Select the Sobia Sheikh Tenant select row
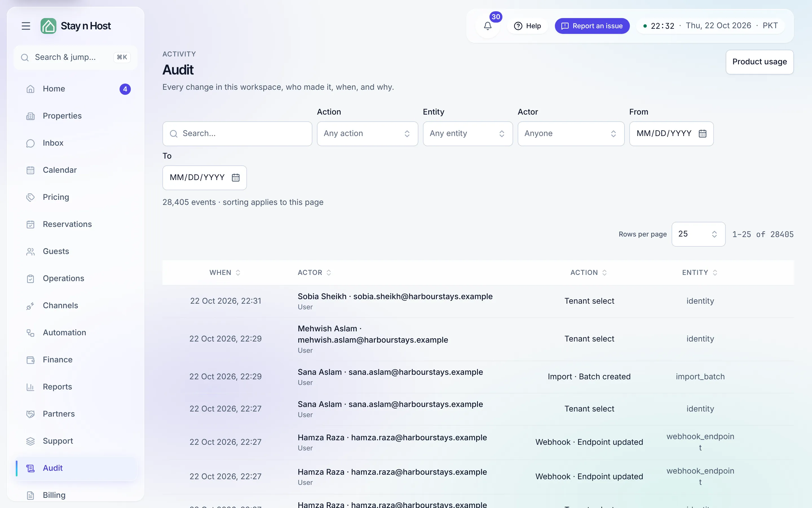This screenshot has width=812, height=508. tap(478, 301)
